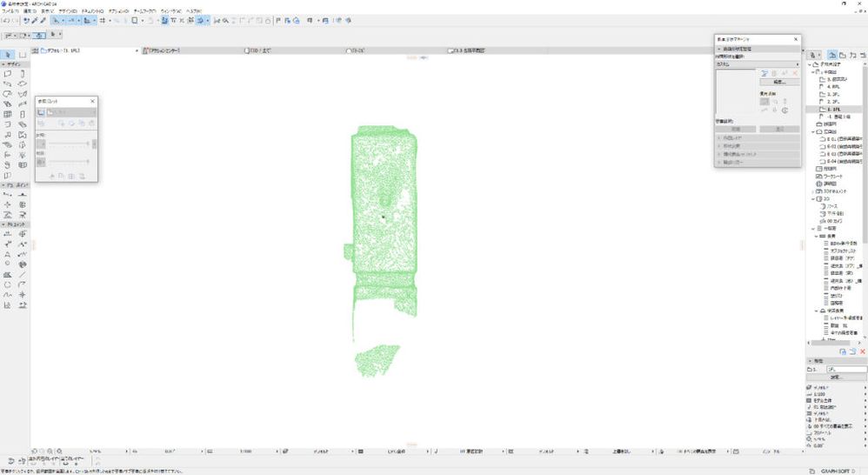Click the Inject Parameters syringe icon
Viewport: 868px width, 475px height.
pyautogui.click(x=43, y=21)
